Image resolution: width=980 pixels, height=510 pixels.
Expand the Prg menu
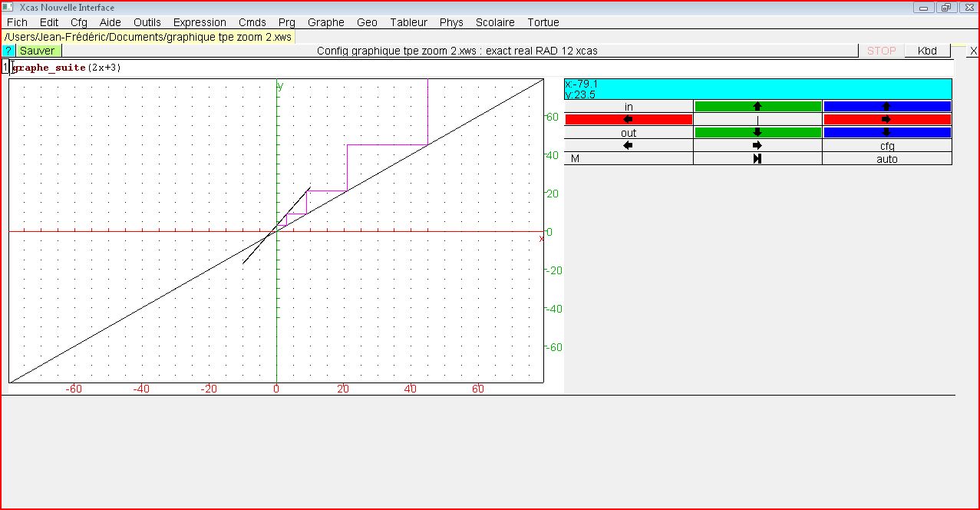287,22
